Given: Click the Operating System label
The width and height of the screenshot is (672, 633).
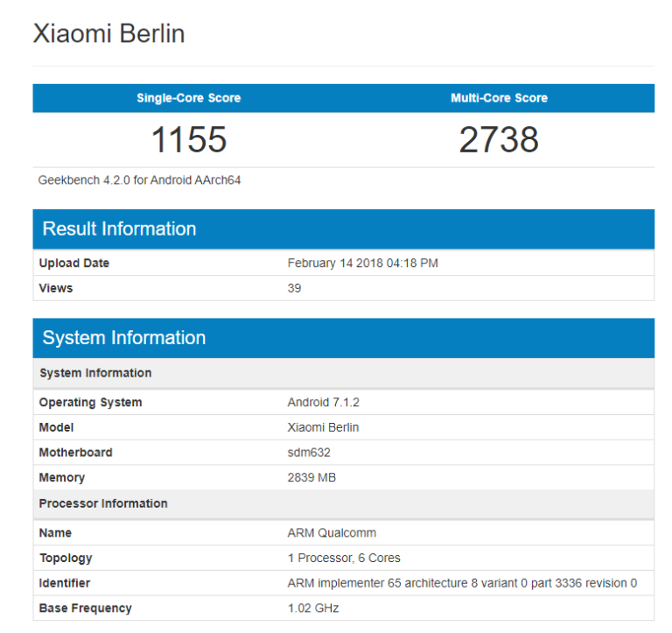Looking at the screenshot, I should 90,402.
